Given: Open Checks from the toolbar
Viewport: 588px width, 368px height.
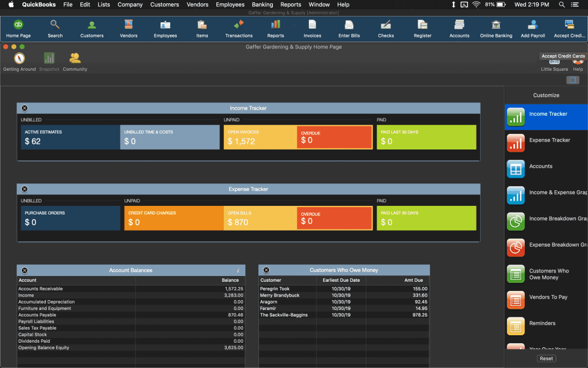Looking at the screenshot, I should [386, 29].
